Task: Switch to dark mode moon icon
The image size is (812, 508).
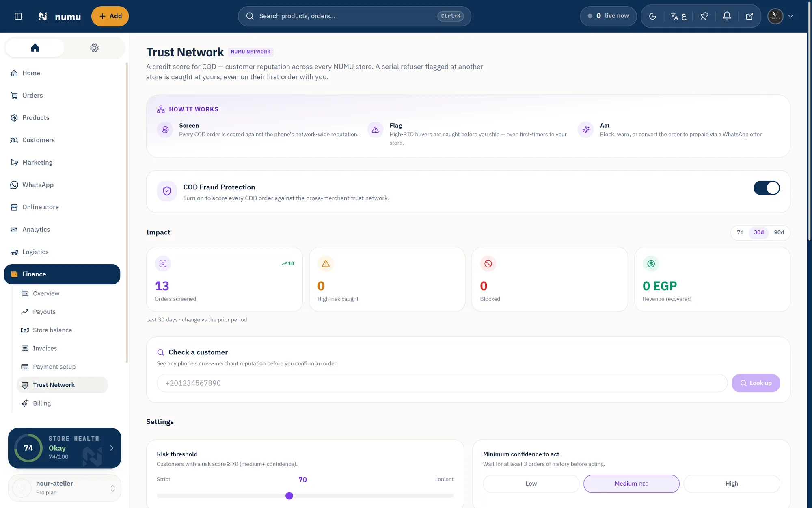Action: (x=653, y=16)
